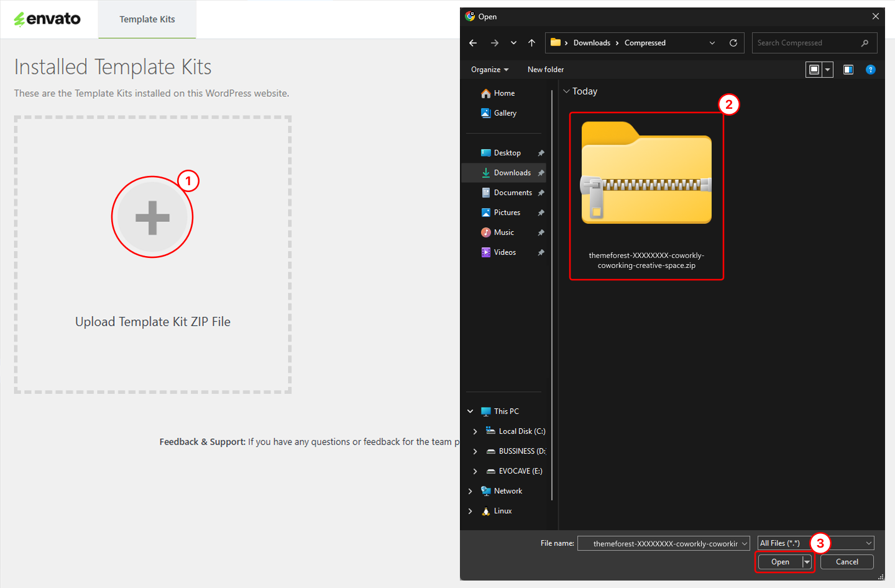Collapse the Today group
Screen dimensions: 895x588
click(566, 91)
